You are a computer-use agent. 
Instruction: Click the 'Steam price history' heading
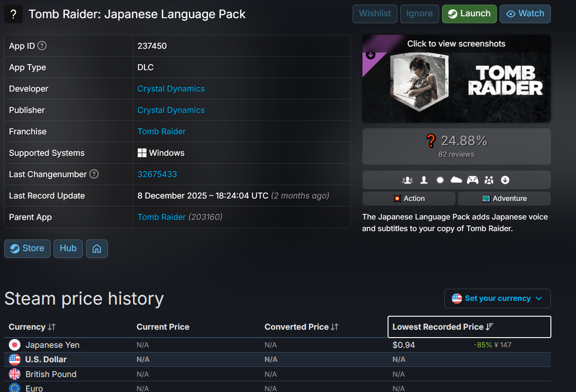tap(84, 299)
